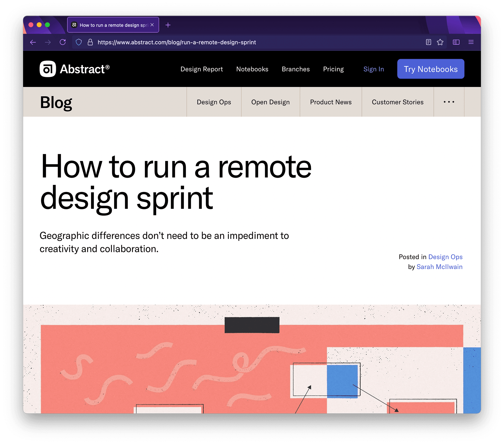The width and height of the screenshot is (504, 444).
Task: Open the browser hamburger menu
Action: (471, 42)
